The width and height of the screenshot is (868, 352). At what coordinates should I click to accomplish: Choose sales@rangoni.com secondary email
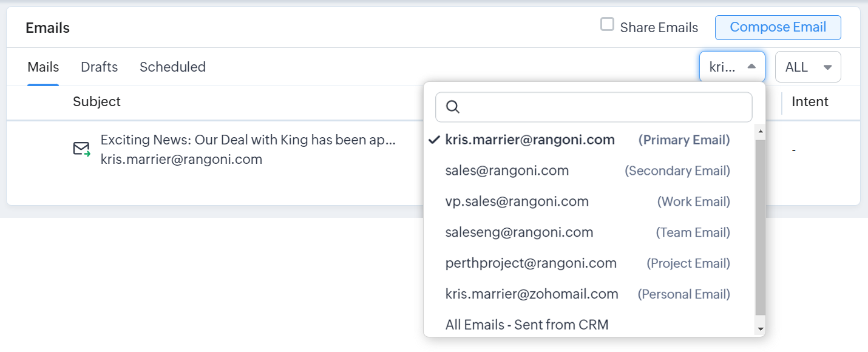click(507, 171)
